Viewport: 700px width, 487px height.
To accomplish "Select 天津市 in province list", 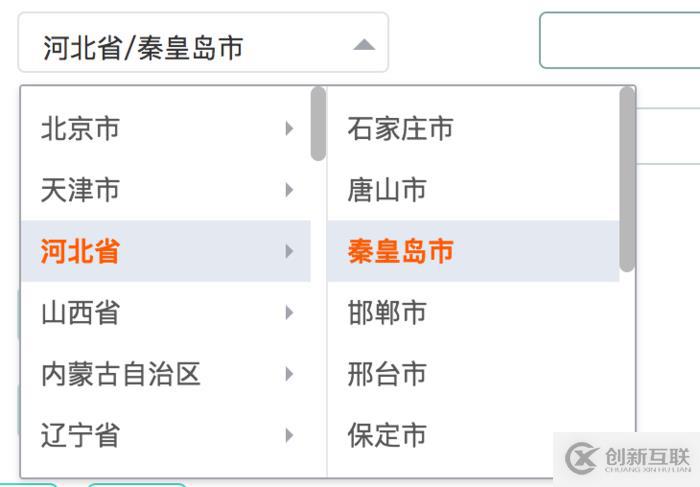I will point(81,189).
